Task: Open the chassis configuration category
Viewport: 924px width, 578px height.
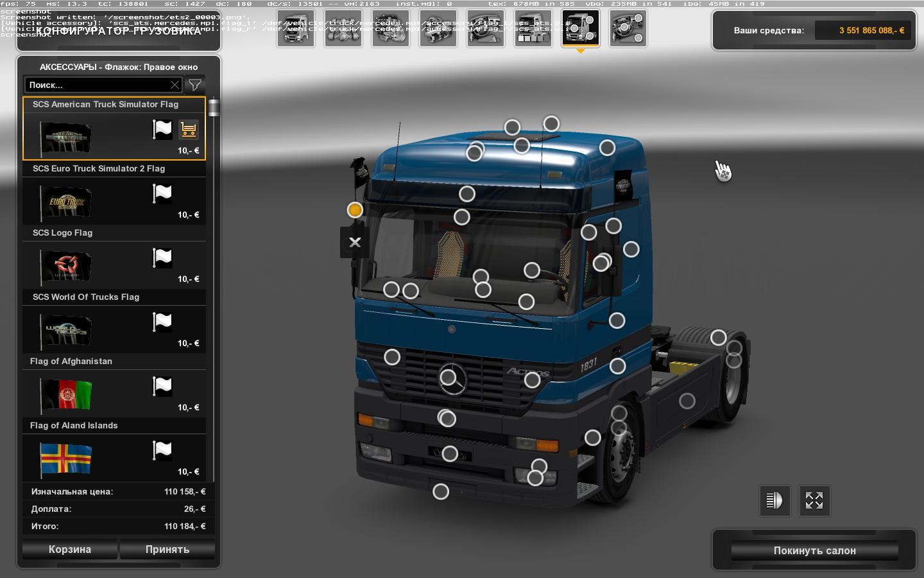Action: click(343, 28)
